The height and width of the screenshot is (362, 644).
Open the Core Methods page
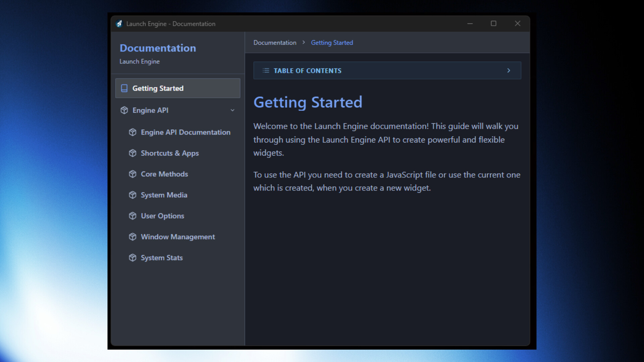164,174
